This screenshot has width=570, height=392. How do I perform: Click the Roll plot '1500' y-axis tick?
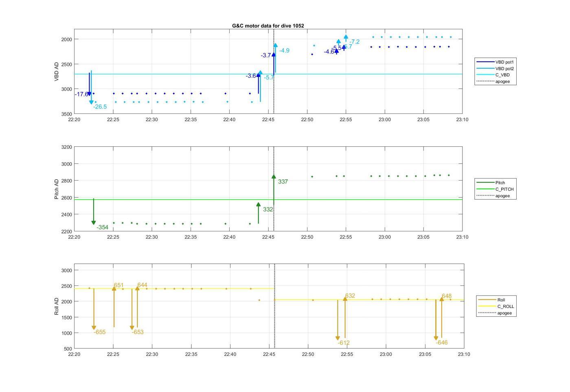pos(66,318)
